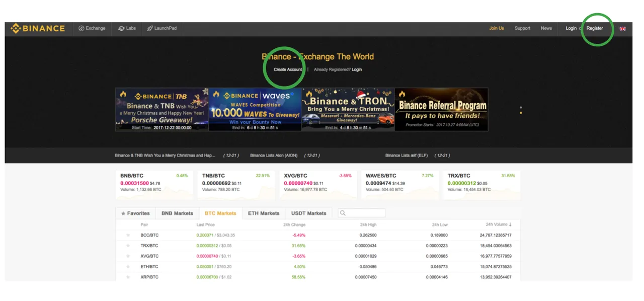Viewport: 644px width, 301px height.
Task: Open the Exchange menu item
Action: [92, 28]
